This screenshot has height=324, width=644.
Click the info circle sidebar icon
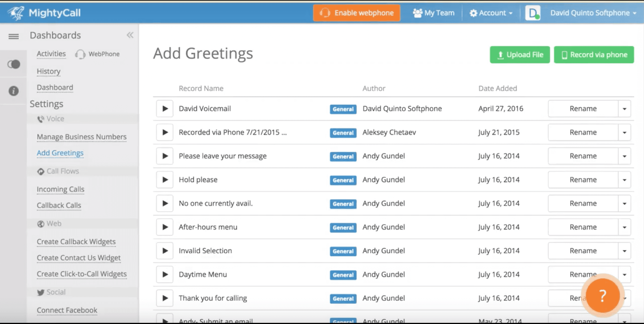(x=13, y=91)
